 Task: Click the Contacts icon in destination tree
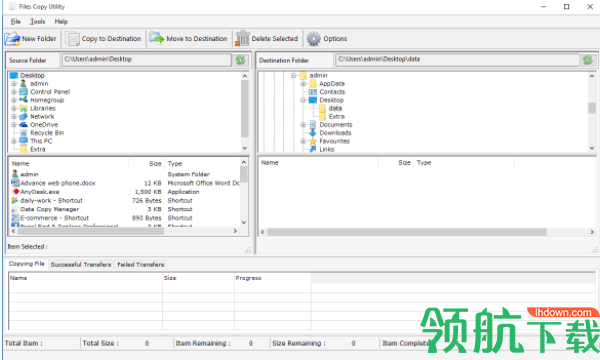pos(313,92)
